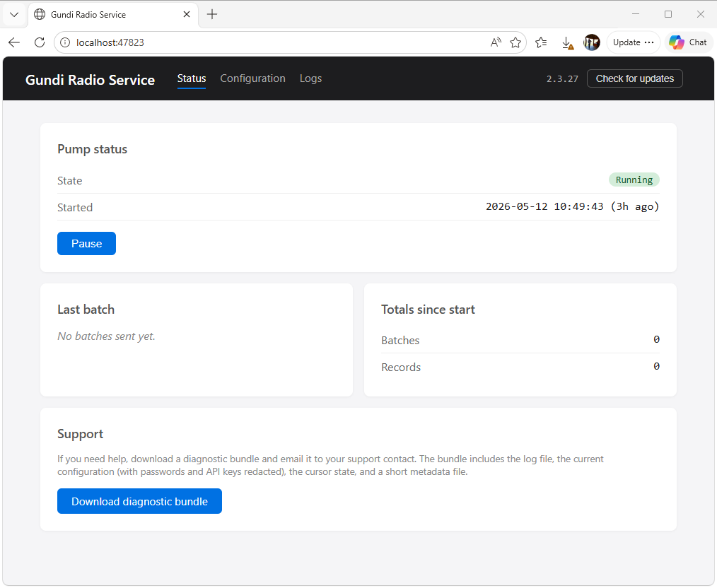717x588 pixels.
Task: Open the Favorites list icon
Action: (x=541, y=42)
